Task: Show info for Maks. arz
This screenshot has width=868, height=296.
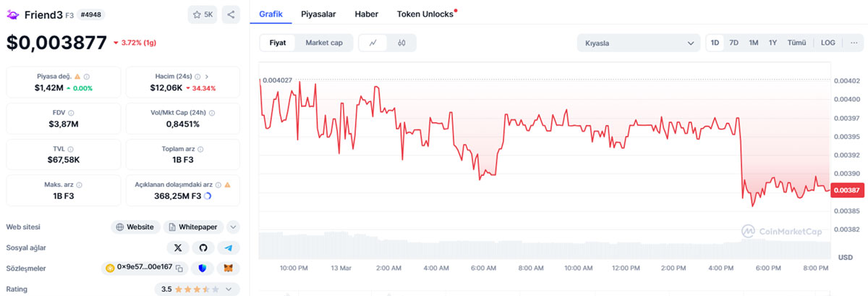Action: [79, 185]
